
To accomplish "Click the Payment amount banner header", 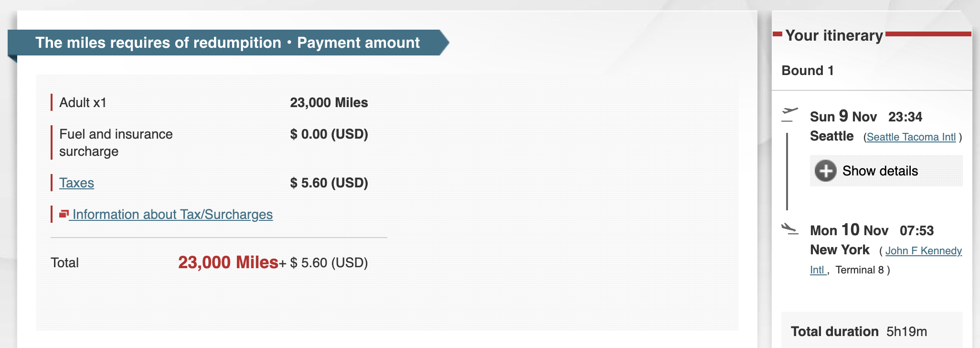I will (x=227, y=43).
